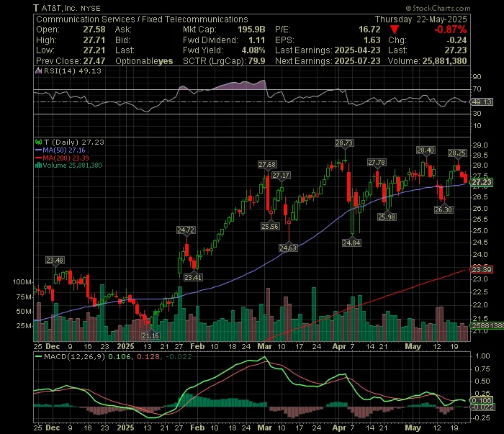Click the red down-triangle change indicator
Screen dimensions: 504x434
coord(395,30)
